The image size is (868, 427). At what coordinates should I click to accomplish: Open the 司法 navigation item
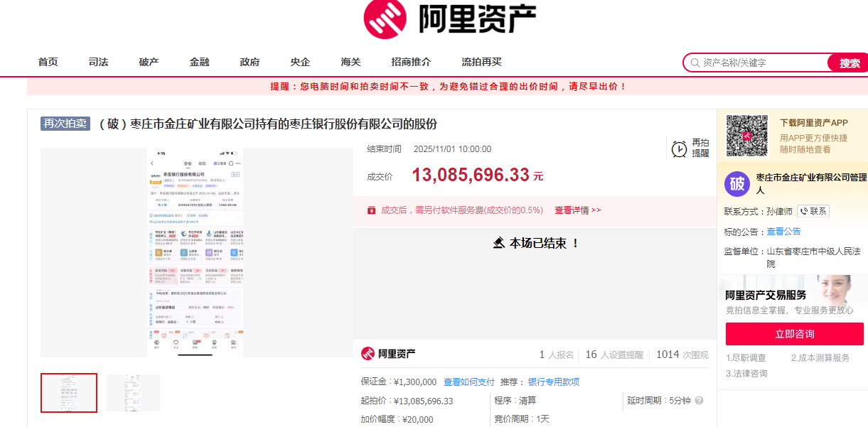click(99, 62)
